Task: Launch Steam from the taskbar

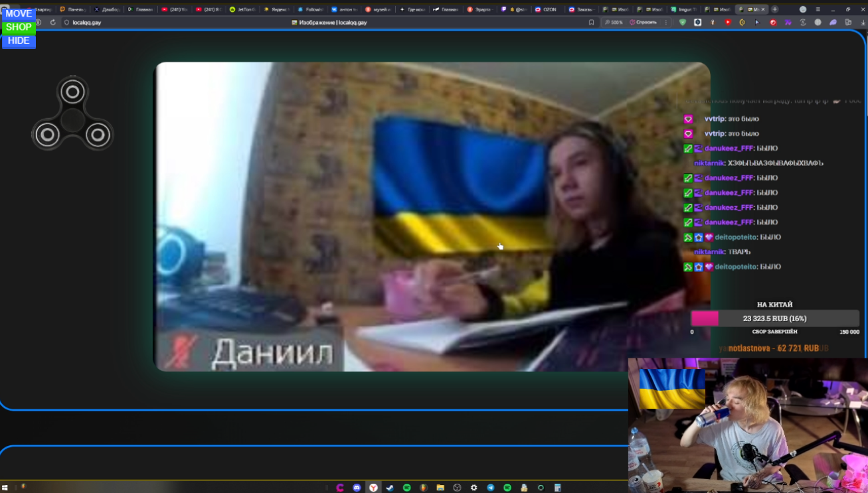Action: click(x=390, y=486)
